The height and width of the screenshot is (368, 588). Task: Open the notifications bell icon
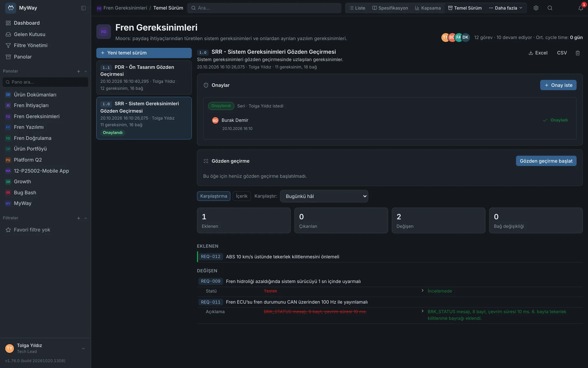(x=581, y=8)
